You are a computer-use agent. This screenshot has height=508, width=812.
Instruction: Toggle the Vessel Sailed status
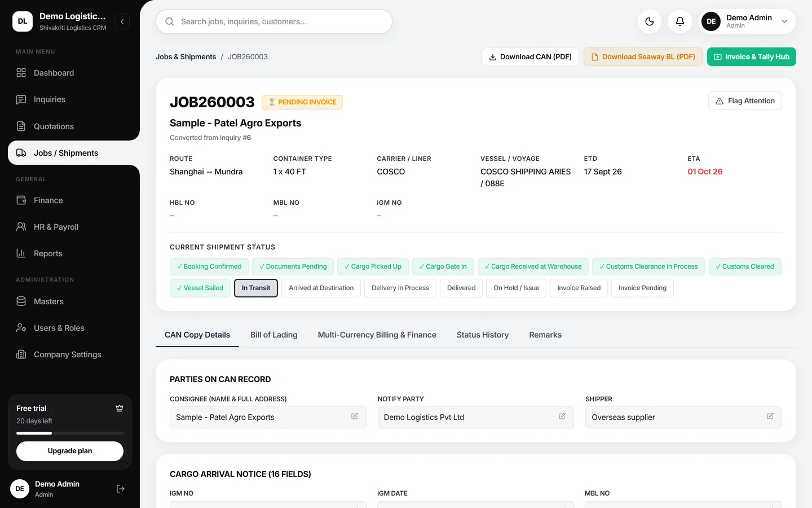tap(200, 288)
